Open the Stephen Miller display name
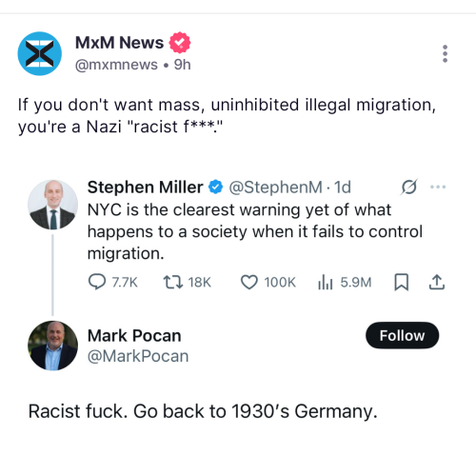 click(x=145, y=187)
